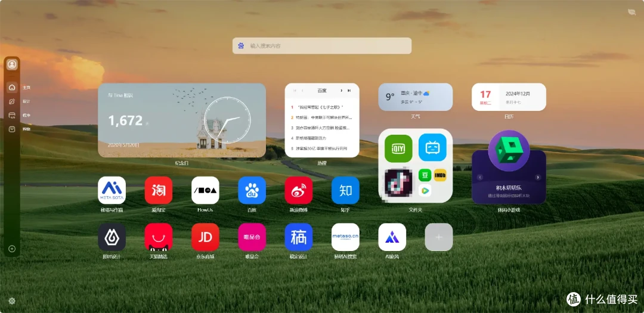Viewport: 644px width, 313px height.
Task: Open hot search item 3 headline
Action: click(322, 128)
